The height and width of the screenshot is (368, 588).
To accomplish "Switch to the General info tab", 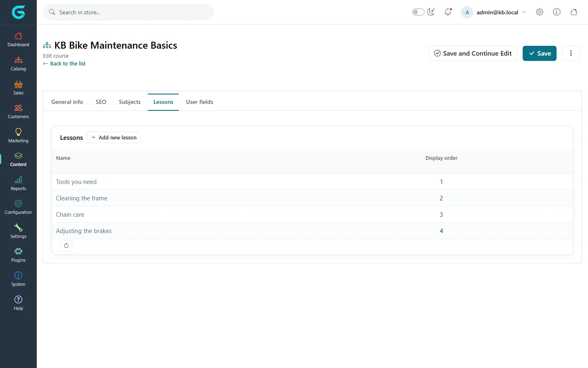I will (x=67, y=102).
